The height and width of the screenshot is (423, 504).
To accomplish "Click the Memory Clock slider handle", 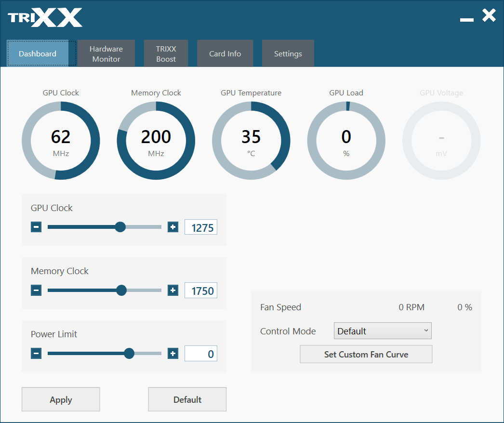I will click(x=121, y=290).
